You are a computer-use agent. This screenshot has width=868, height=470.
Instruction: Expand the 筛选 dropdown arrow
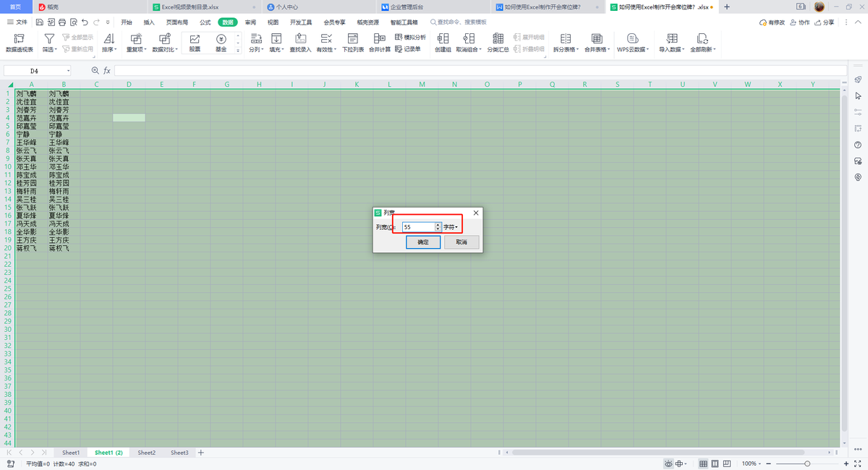56,50
